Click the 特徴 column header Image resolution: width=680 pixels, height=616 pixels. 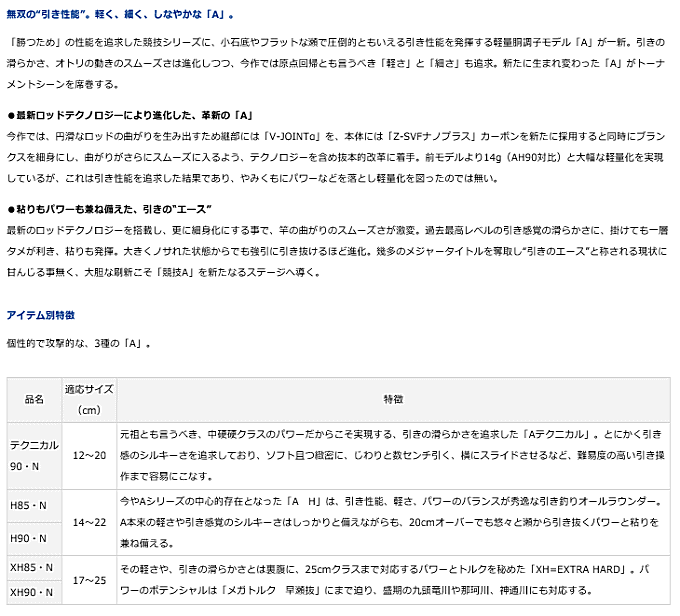[393, 400]
